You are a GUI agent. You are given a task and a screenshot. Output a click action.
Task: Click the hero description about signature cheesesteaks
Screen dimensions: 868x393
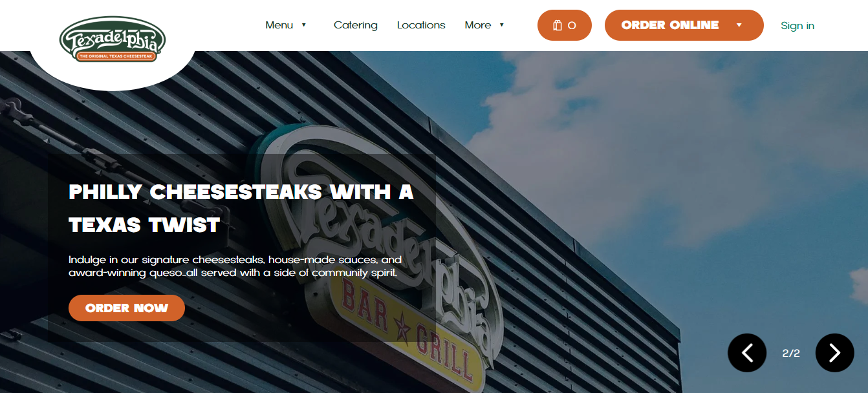[235, 266]
